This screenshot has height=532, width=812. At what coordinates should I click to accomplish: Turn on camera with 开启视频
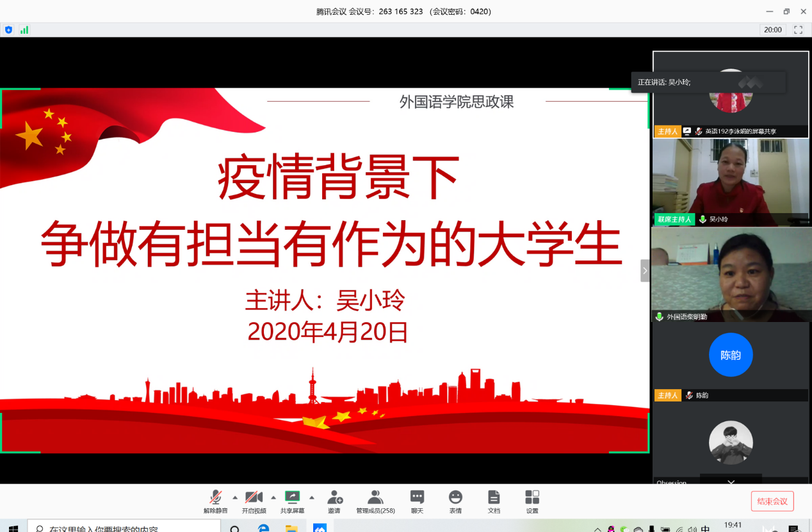(x=254, y=497)
